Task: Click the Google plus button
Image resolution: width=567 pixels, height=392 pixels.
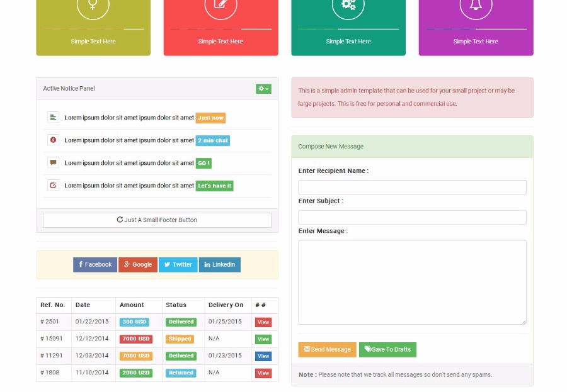Action: tap(138, 264)
